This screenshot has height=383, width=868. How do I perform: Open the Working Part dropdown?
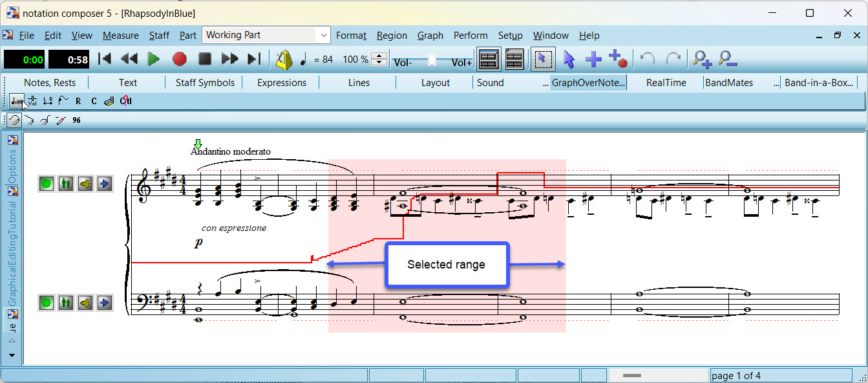pyautogui.click(x=323, y=35)
